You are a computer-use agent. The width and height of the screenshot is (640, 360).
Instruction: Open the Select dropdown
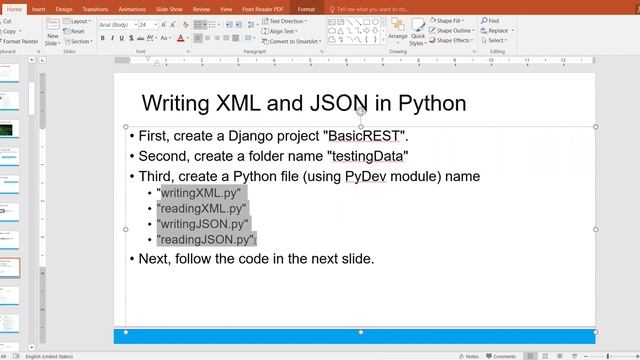(x=494, y=40)
